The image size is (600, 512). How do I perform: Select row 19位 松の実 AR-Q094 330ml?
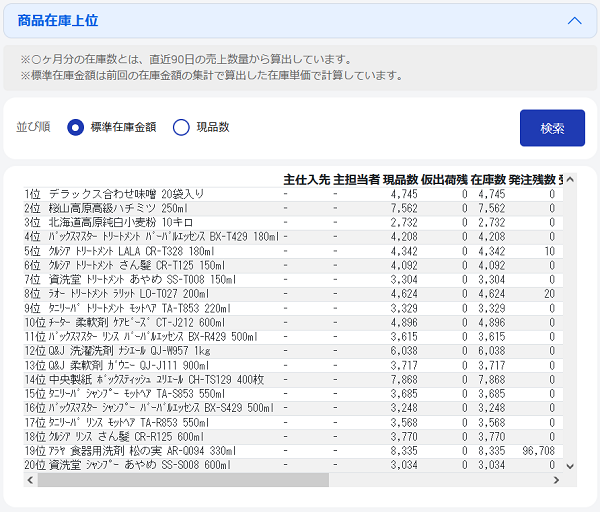click(293, 451)
